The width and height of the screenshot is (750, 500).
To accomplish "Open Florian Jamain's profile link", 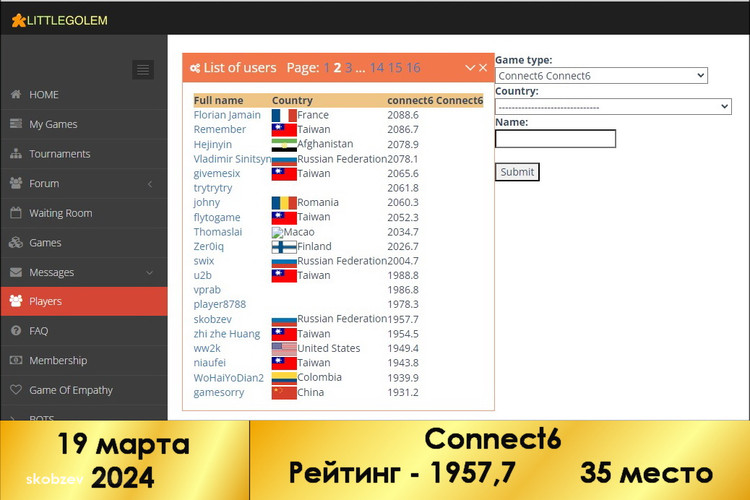I will tap(227, 115).
